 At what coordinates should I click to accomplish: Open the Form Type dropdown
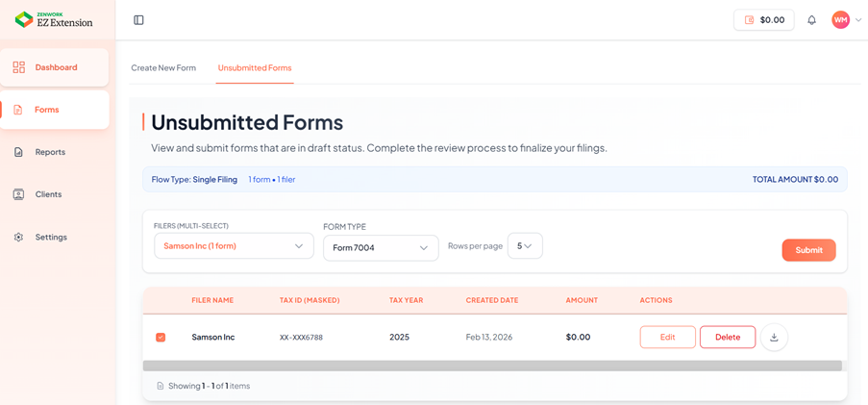pyautogui.click(x=381, y=248)
